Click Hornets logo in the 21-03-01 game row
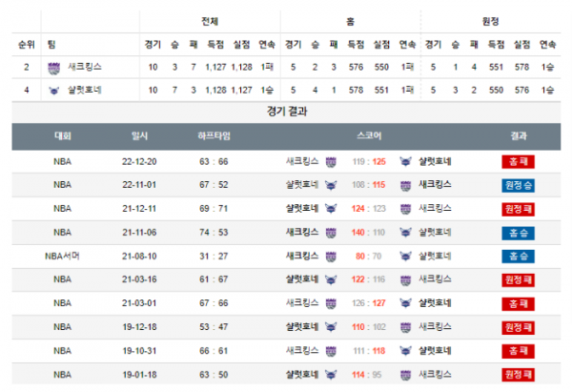This screenshot has width=572, height=392. coord(406,303)
